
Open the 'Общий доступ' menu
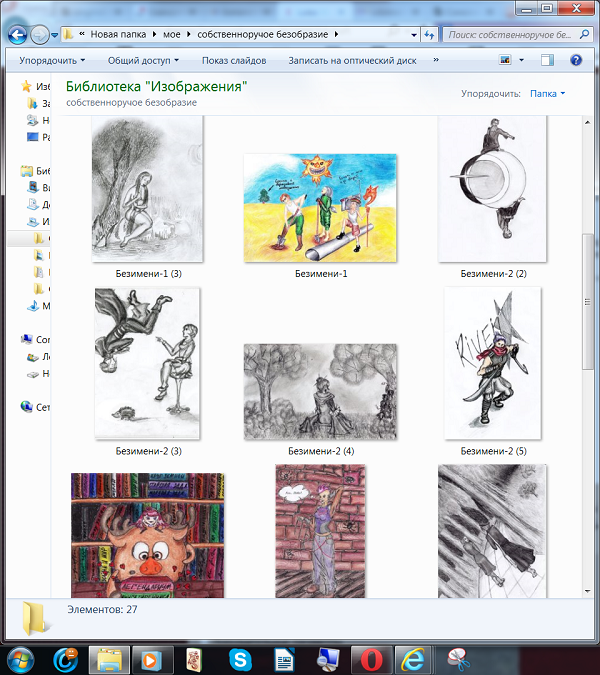pos(143,61)
